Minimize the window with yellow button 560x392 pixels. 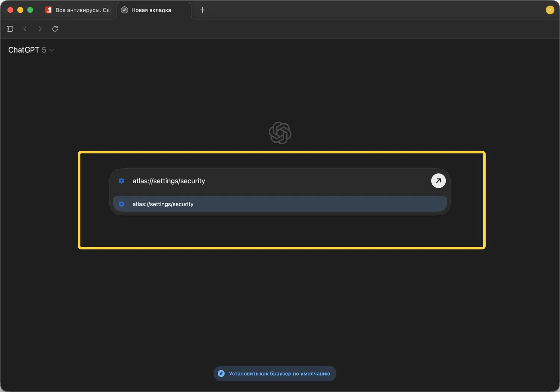click(x=20, y=10)
